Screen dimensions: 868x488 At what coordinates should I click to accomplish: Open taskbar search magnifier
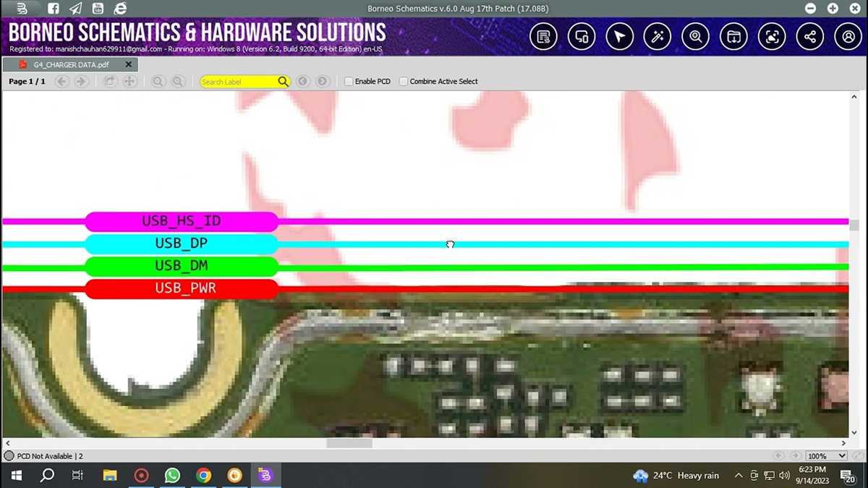[47, 475]
